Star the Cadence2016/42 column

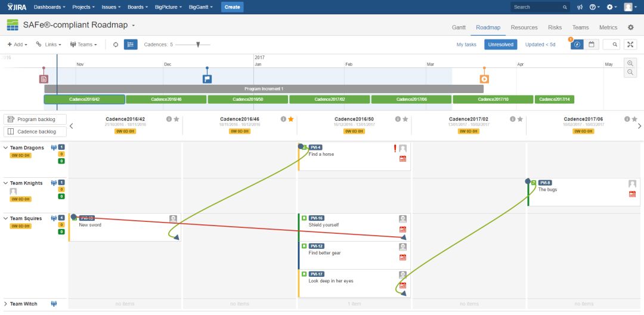click(176, 119)
